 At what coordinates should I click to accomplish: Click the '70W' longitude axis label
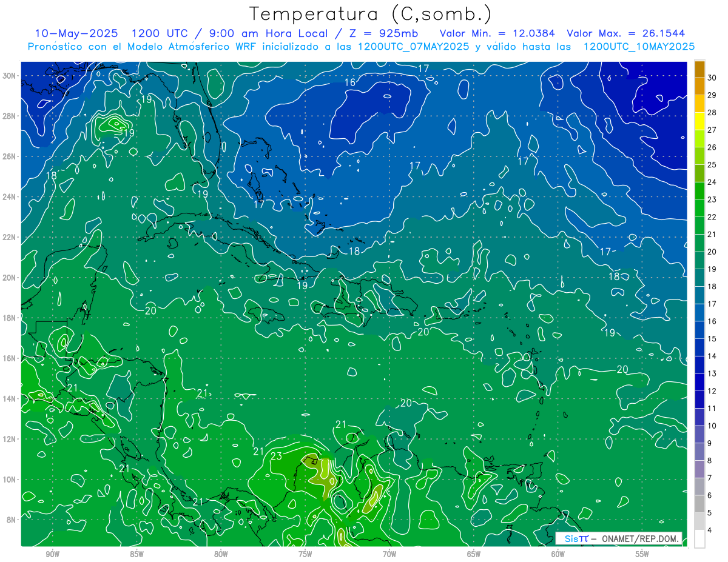click(x=389, y=554)
